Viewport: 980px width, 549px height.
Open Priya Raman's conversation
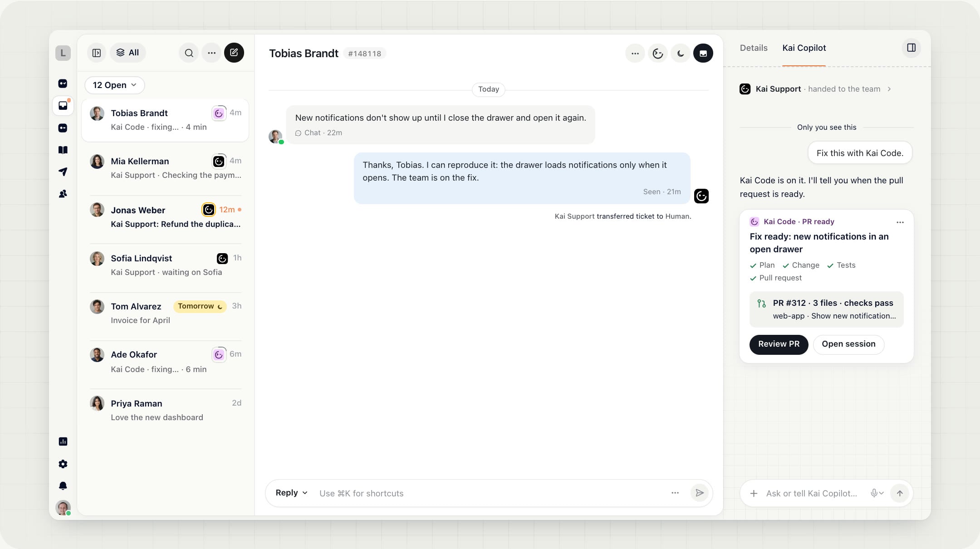click(166, 410)
